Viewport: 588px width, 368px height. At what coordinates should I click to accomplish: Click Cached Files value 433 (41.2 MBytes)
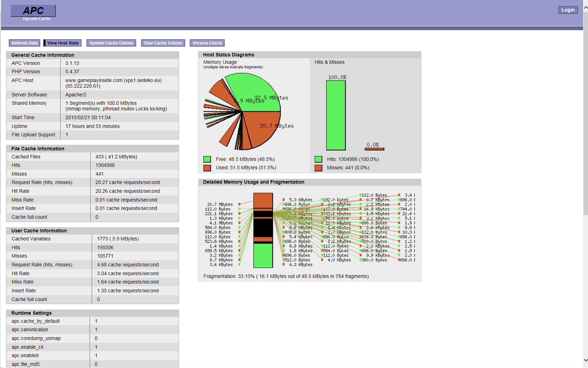[116, 157]
